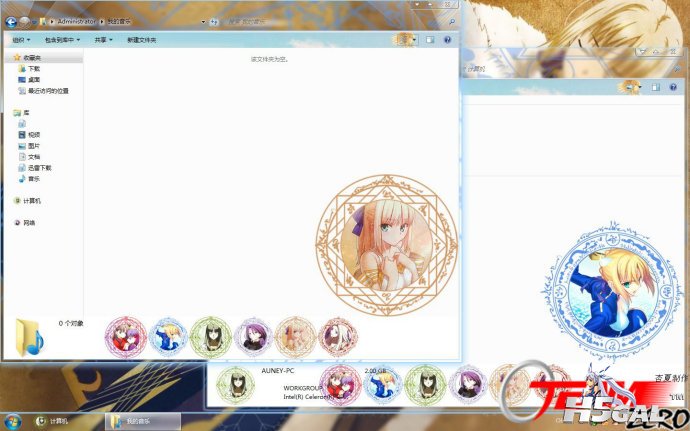Click the music folder thumbnail in the details pane

29,338
